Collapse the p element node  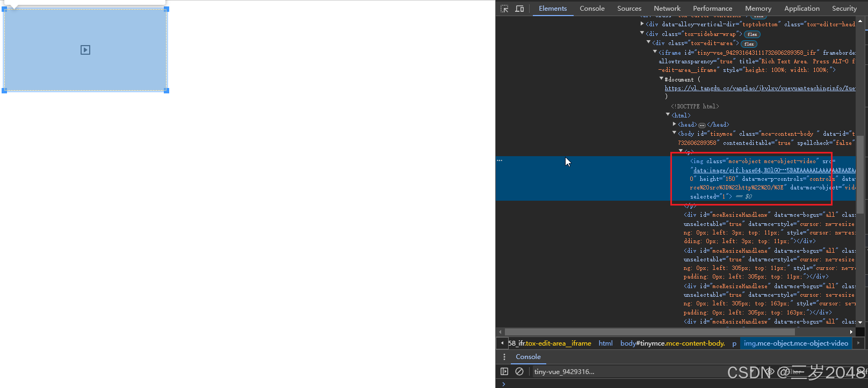click(x=681, y=151)
